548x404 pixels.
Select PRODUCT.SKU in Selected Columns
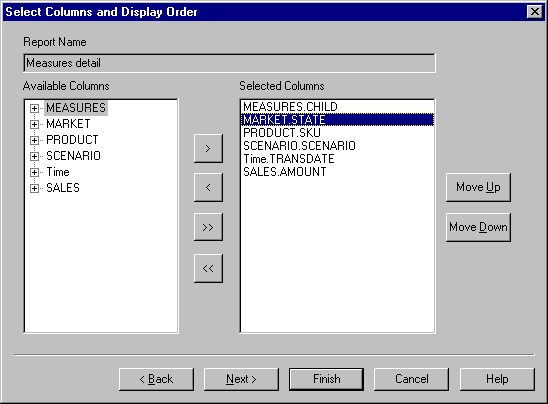(337, 133)
